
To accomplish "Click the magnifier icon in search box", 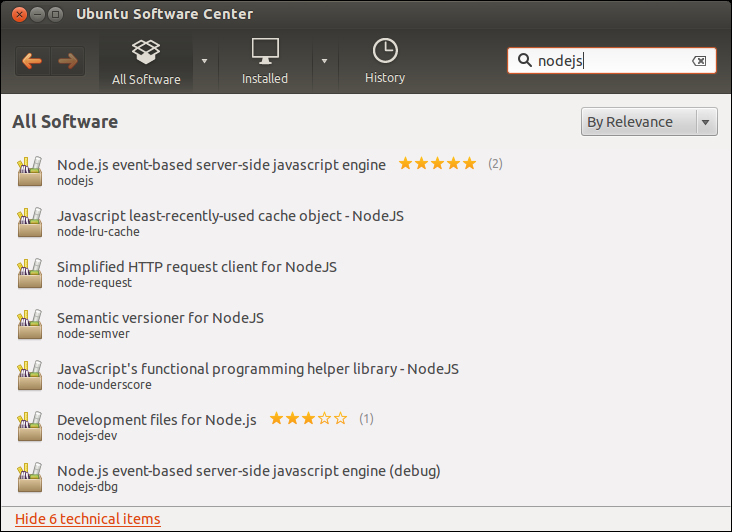I will click(x=525, y=60).
